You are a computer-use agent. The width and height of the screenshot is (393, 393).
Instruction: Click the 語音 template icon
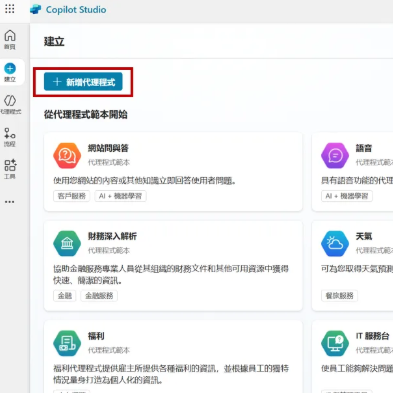(335, 155)
